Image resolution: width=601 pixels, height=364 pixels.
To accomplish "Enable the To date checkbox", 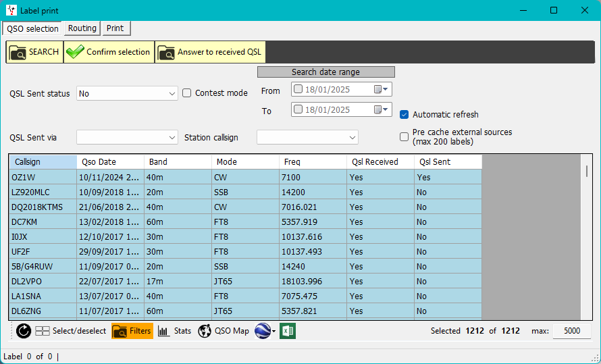I will [x=298, y=109].
